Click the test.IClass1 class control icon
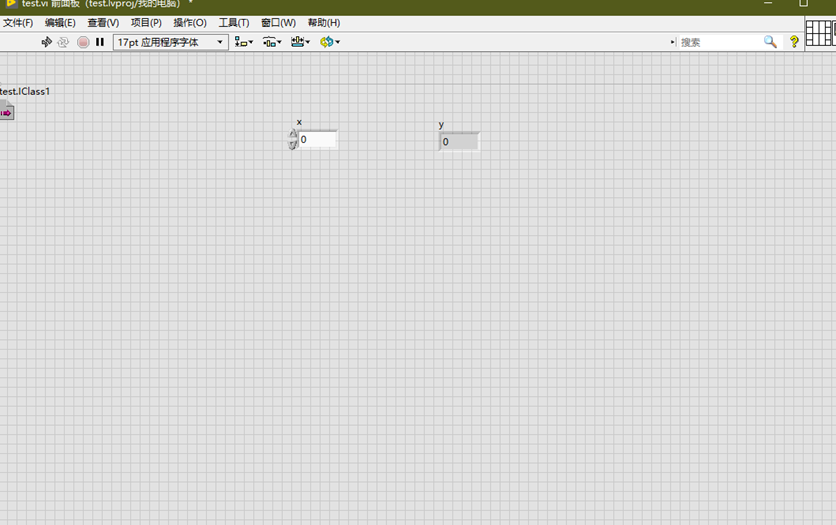 pyautogui.click(x=6, y=111)
